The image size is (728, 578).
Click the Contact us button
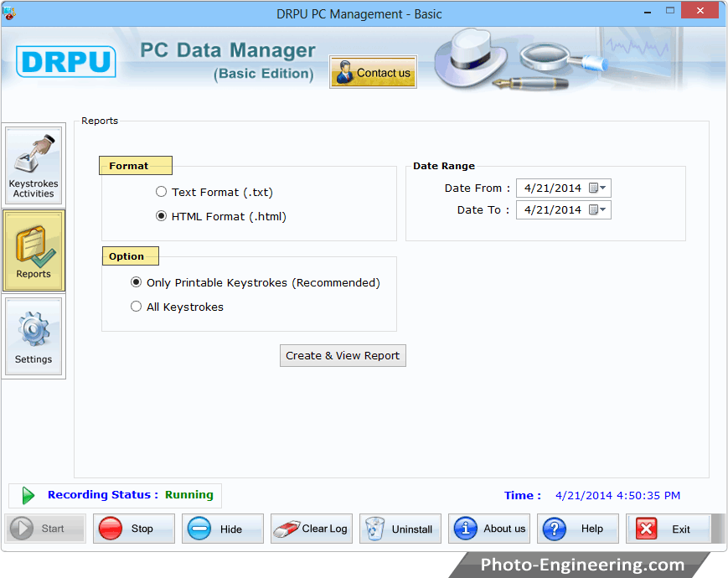click(x=373, y=72)
